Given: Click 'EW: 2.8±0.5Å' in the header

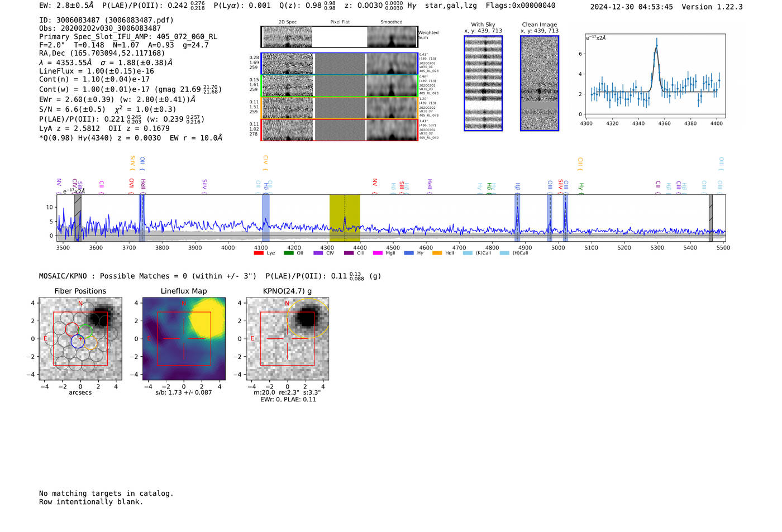Looking at the screenshot, I should 66,6.
